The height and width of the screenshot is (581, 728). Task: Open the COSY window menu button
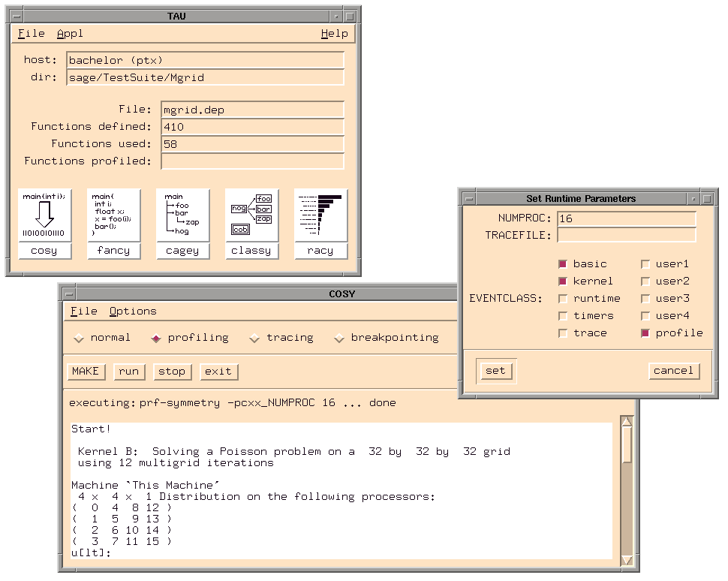point(69,294)
